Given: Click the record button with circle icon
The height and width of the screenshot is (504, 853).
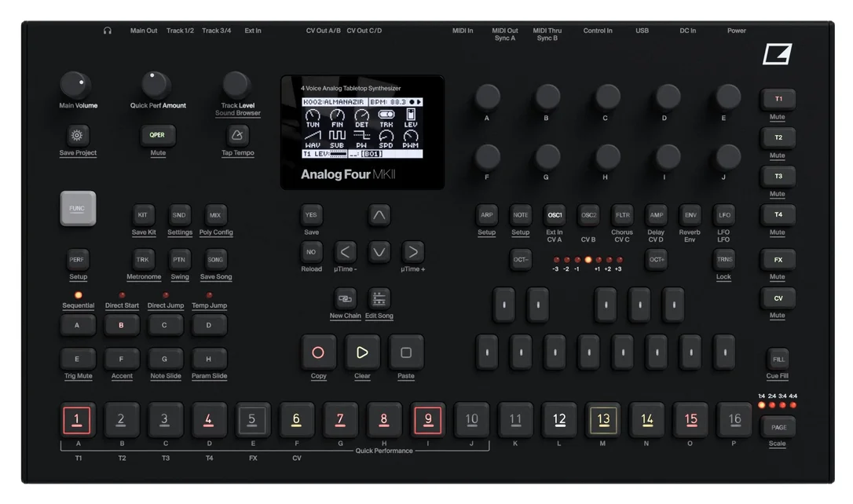Looking at the screenshot, I should click(x=318, y=352).
